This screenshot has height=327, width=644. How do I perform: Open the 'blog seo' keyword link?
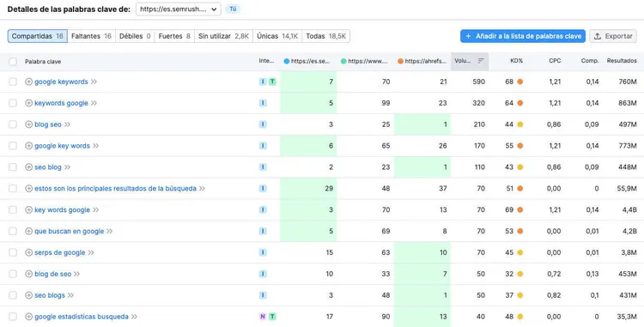[47, 124]
